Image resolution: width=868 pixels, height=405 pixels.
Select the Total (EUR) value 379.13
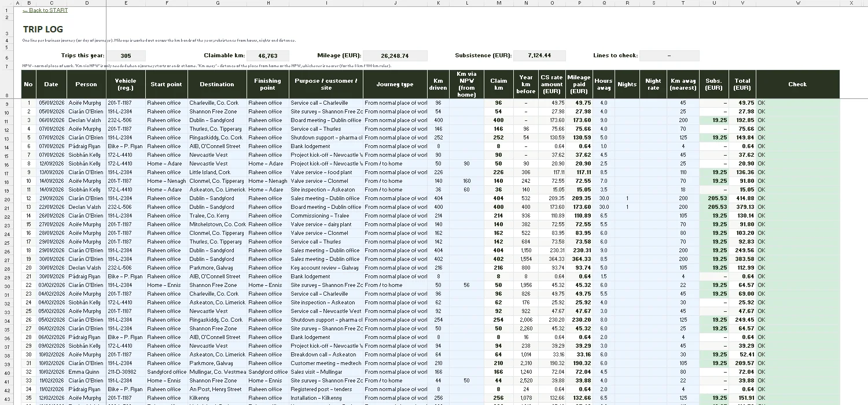[742, 207]
